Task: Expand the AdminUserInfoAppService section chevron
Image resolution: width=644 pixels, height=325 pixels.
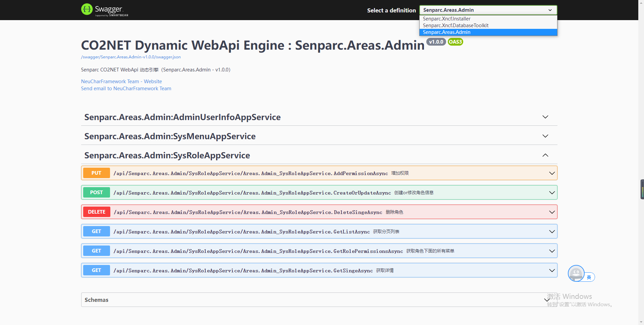Action: tap(545, 117)
